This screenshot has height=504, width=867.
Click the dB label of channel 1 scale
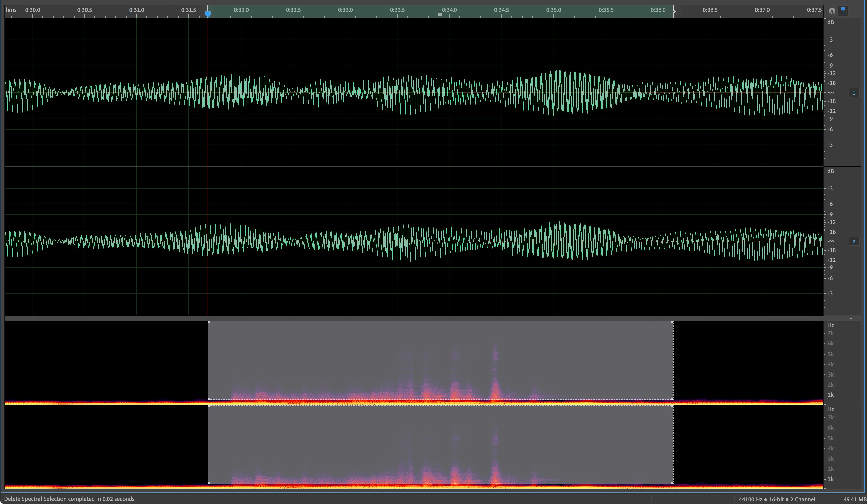coord(831,22)
